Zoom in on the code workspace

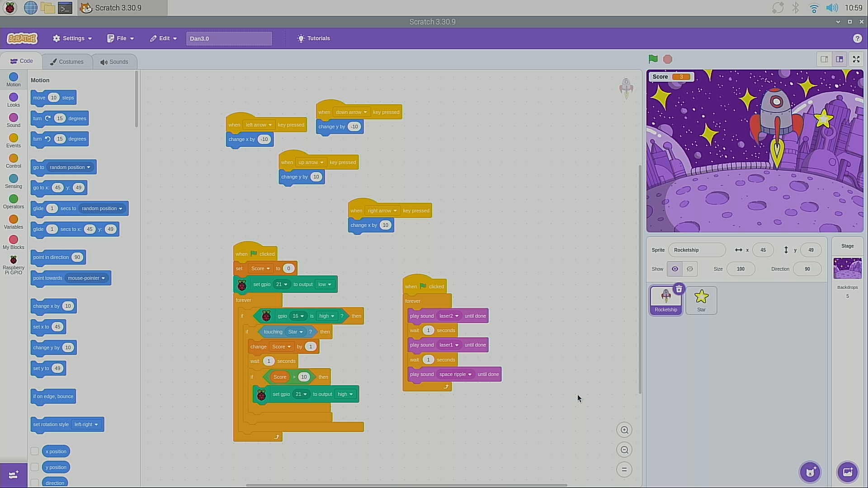point(624,430)
